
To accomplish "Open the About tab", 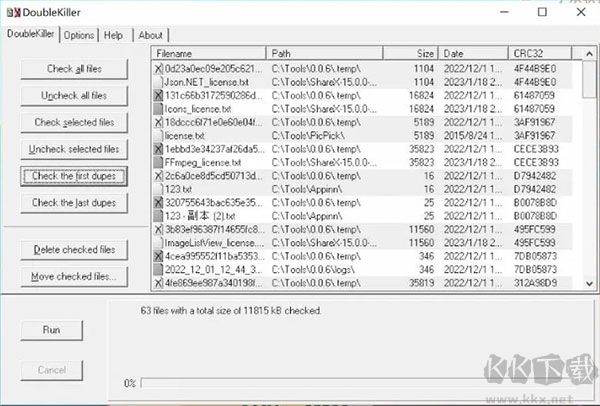I will tap(151, 35).
